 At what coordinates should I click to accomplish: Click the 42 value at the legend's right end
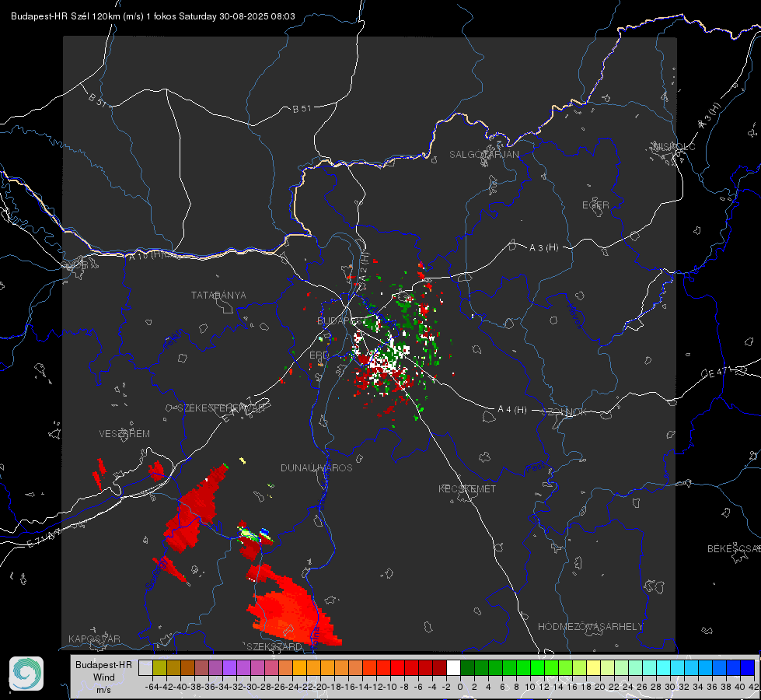click(754, 687)
